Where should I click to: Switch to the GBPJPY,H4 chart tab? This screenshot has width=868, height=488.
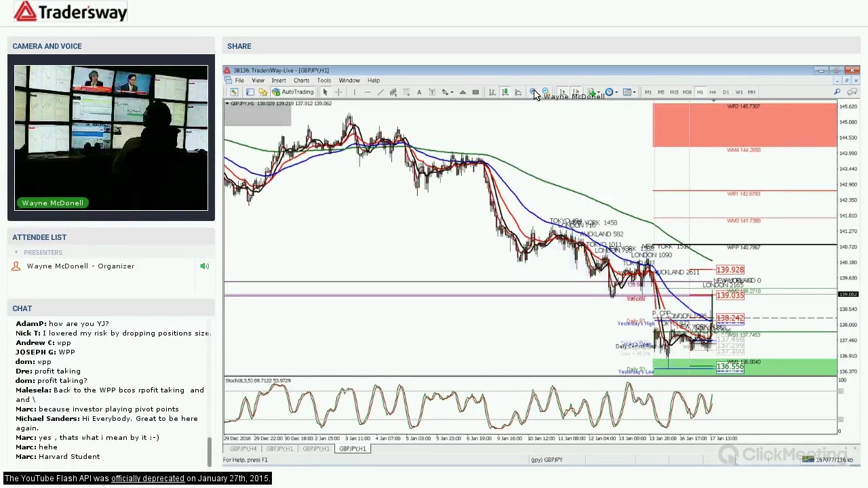[243, 449]
